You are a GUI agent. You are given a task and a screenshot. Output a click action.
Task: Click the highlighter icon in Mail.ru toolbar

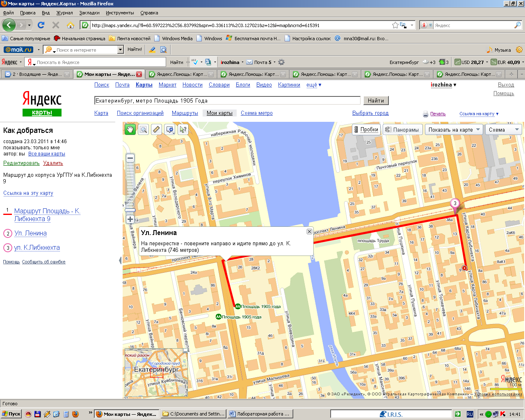[152, 50]
